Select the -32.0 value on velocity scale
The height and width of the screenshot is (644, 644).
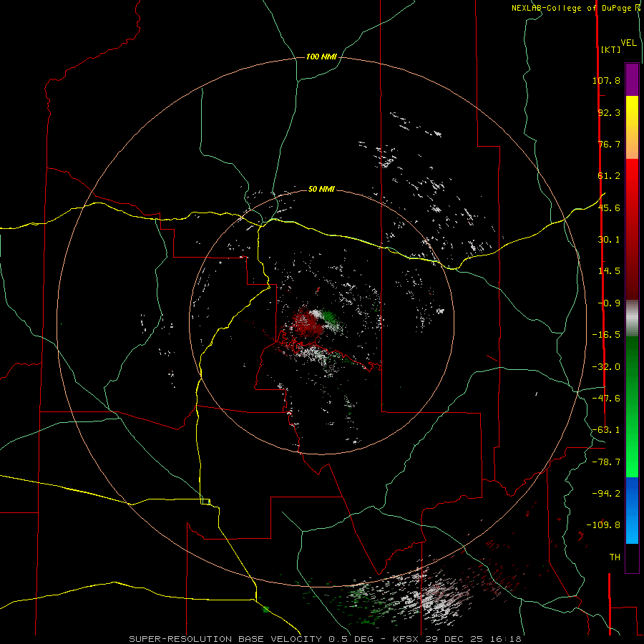(x=606, y=367)
